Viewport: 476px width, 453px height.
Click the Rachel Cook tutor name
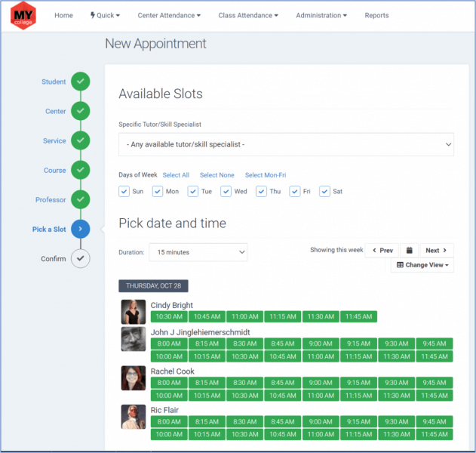pyautogui.click(x=173, y=371)
